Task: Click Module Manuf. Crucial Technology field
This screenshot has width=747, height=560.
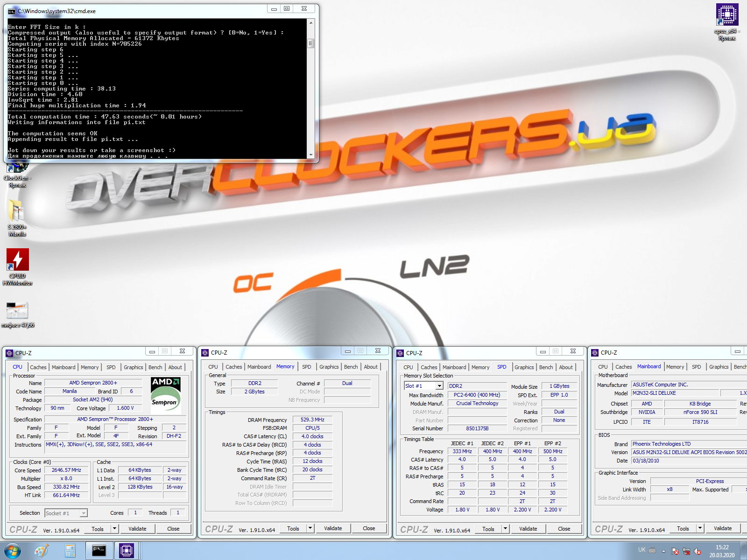Action: [x=477, y=404]
